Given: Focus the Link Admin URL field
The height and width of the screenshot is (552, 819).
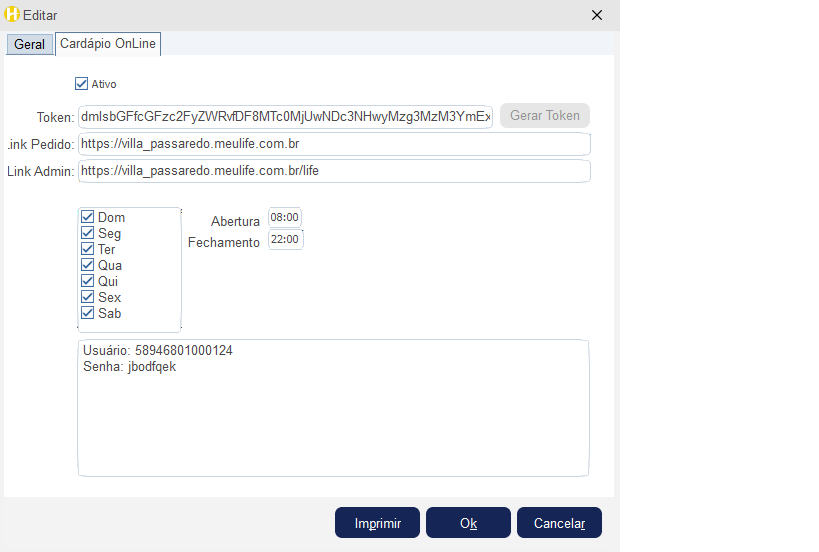Looking at the screenshot, I should tap(334, 171).
